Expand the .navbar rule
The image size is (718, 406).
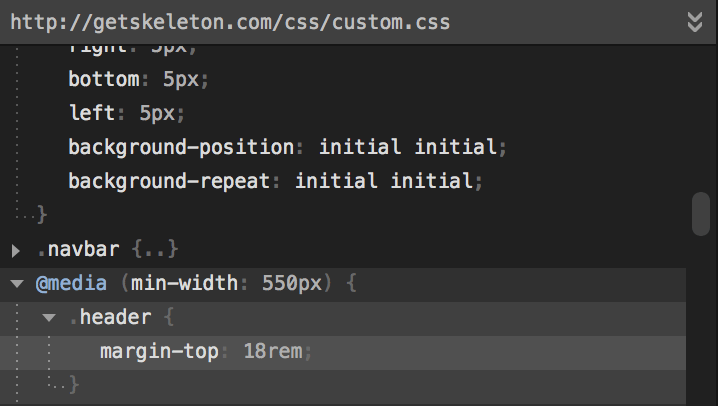(x=16, y=250)
